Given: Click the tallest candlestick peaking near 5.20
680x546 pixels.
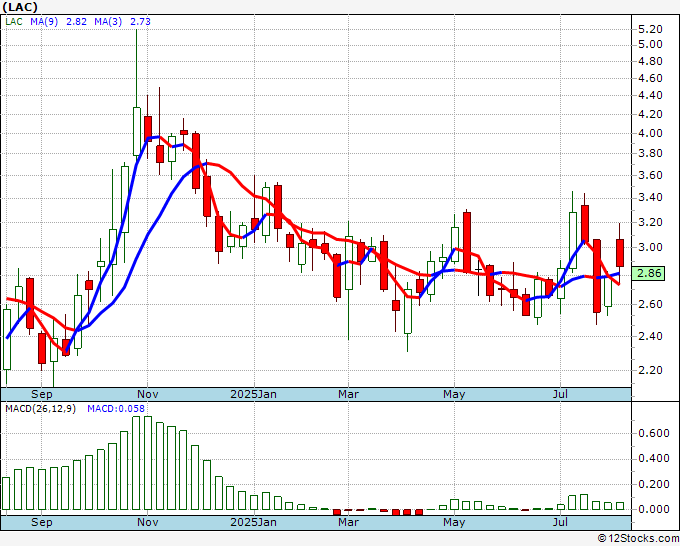Looking at the screenshot, I should [137, 95].
